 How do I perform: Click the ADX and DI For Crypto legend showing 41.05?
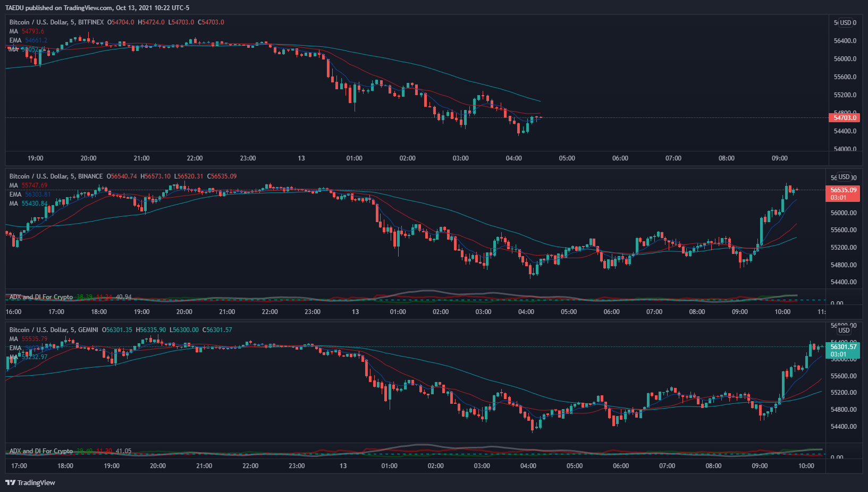pos(70,451)
